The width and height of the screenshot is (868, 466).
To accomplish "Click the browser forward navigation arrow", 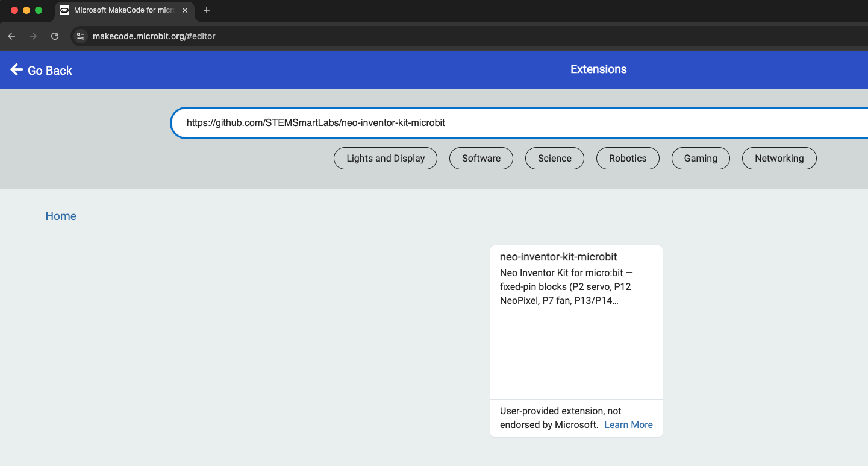I will point(33,36).
